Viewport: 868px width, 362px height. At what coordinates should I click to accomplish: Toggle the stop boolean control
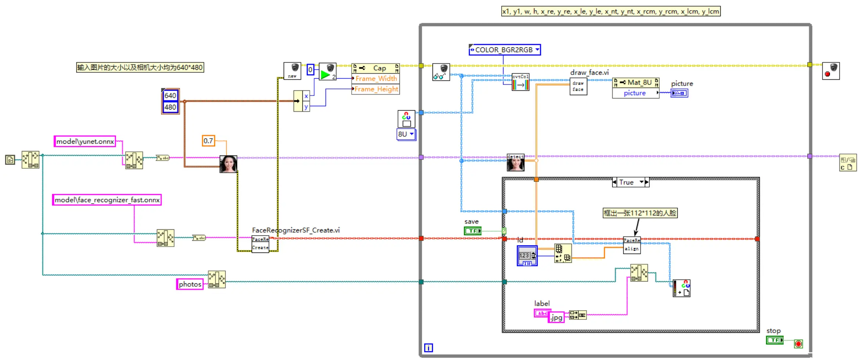pos(775,340)
